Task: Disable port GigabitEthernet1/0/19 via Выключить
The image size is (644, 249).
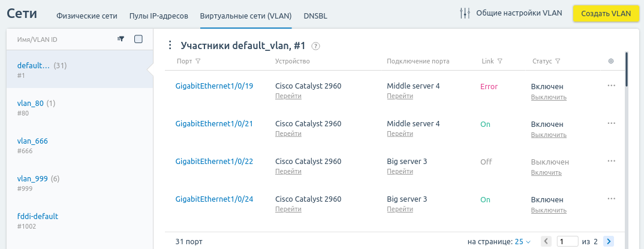Action: (549, 97)
